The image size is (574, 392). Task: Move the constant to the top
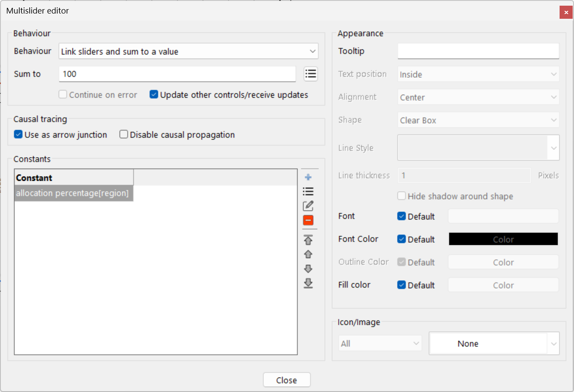[308, 240]
